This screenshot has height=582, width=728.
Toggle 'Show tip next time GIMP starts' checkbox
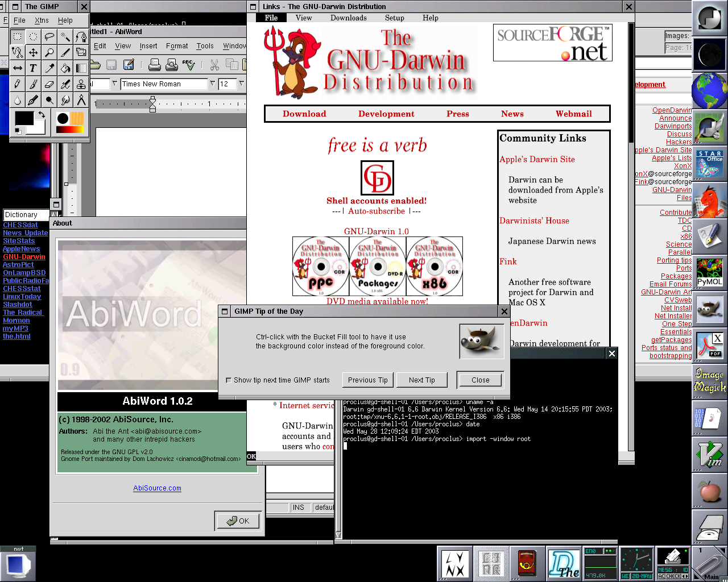[x=229, y=380]
